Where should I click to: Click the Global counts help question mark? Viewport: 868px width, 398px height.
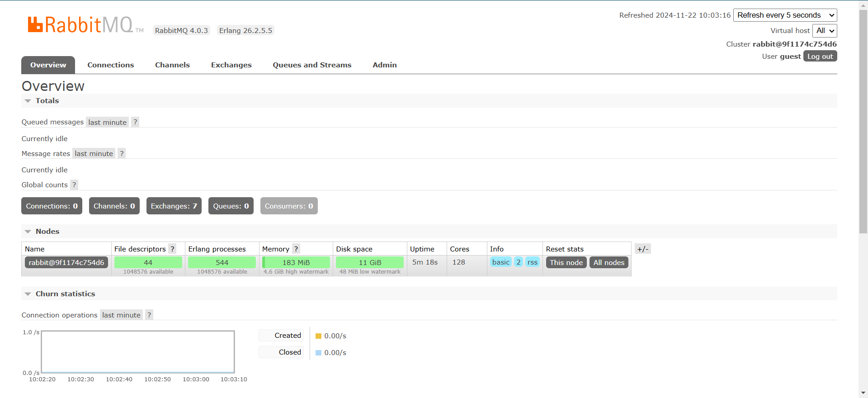[74, 185]
